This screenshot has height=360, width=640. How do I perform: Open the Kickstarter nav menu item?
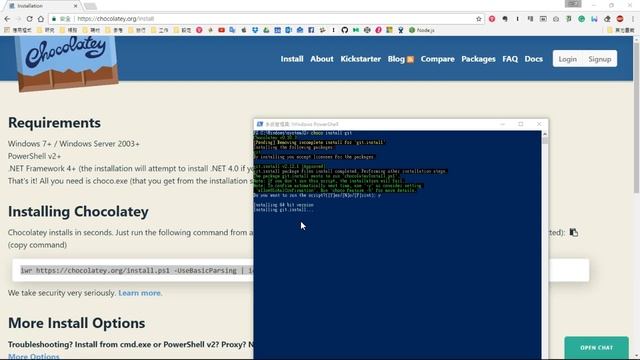pyautogui.click(x=360, y=59)
